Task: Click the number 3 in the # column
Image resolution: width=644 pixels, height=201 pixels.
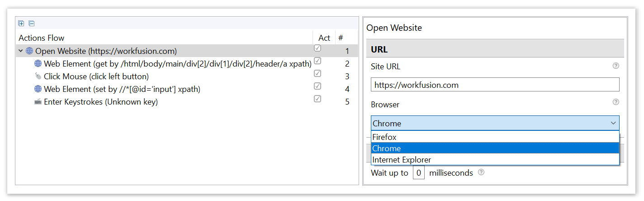Action: tap(347, 77)
